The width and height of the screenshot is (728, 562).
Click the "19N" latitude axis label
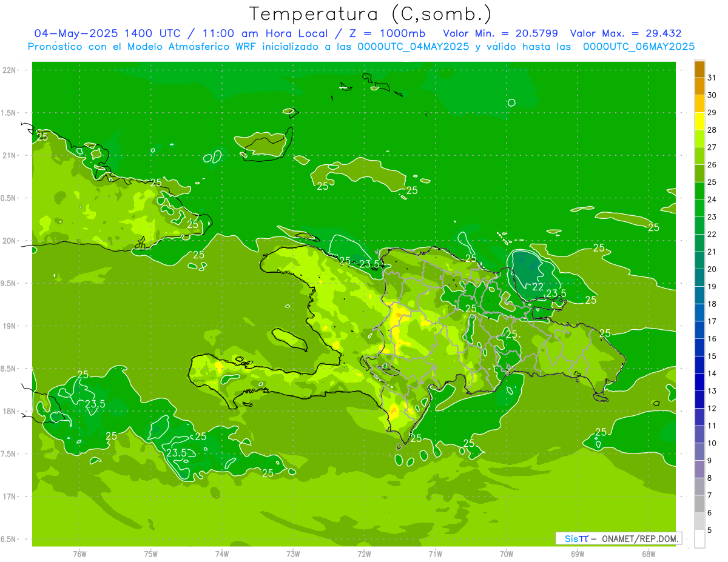pos(10,326)
